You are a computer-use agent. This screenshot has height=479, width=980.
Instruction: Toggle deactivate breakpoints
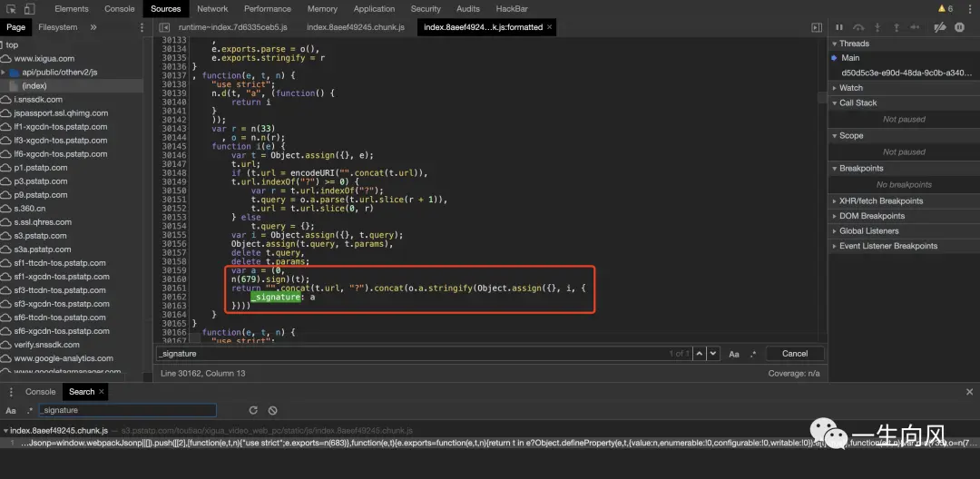click(x=939, y=27)
